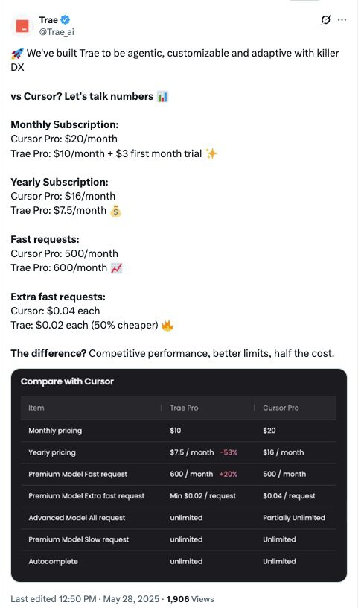Click the -53% yearly pricing badge
Viewport: 364px width, 608px height.
coord(229,452)
